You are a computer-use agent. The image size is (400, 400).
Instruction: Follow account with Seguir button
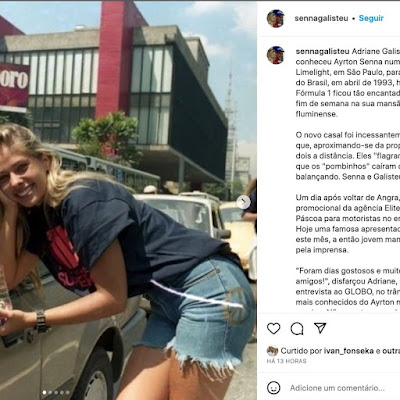tap(371, 18)
